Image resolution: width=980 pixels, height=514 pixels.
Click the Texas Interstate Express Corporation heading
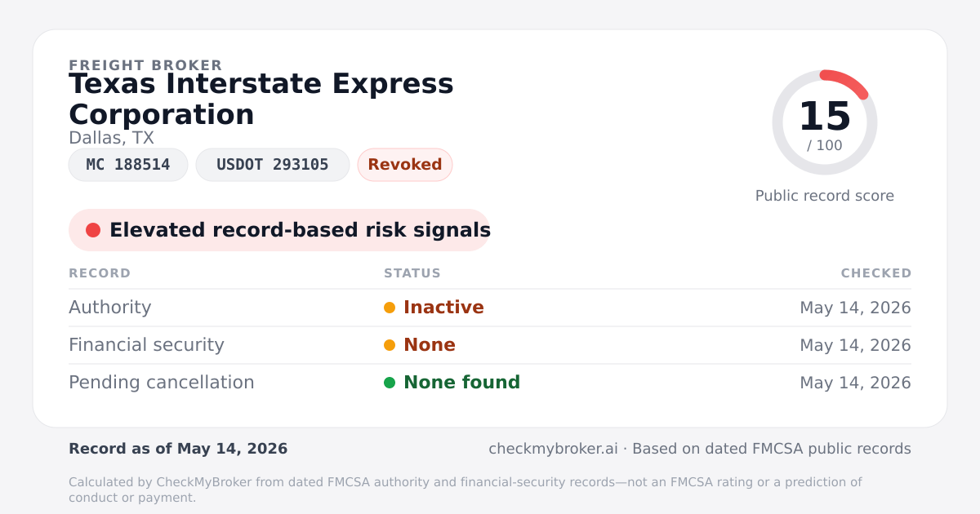pyautogui.click(x=261, y=99)
